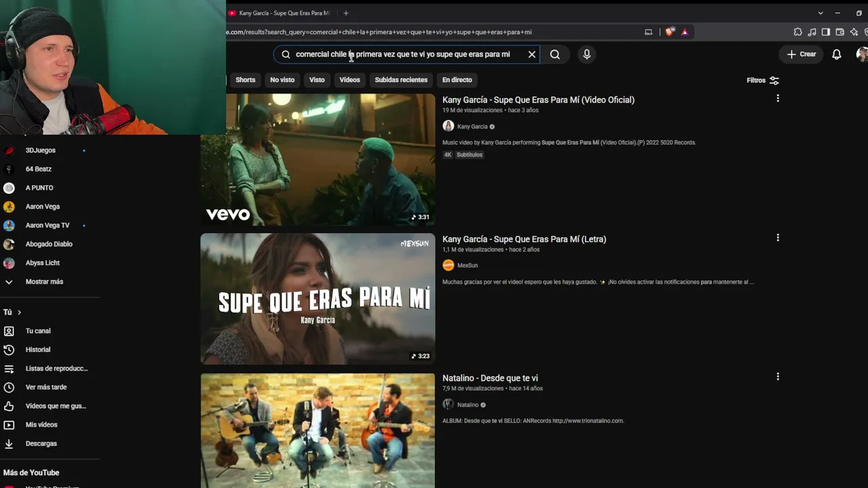Open more options for the Video Oficial result
Screen dimensions: 868x488
(x=778, y=99)
